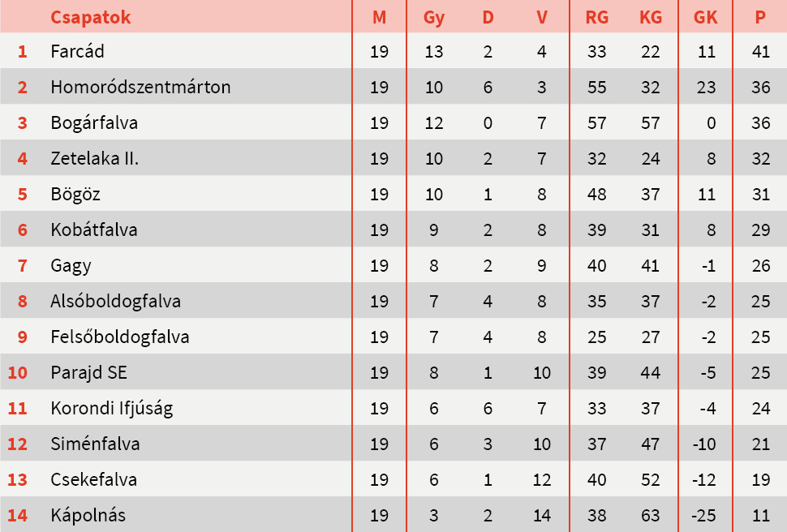
Task: Click the M column header
Action: coord(379,17)
